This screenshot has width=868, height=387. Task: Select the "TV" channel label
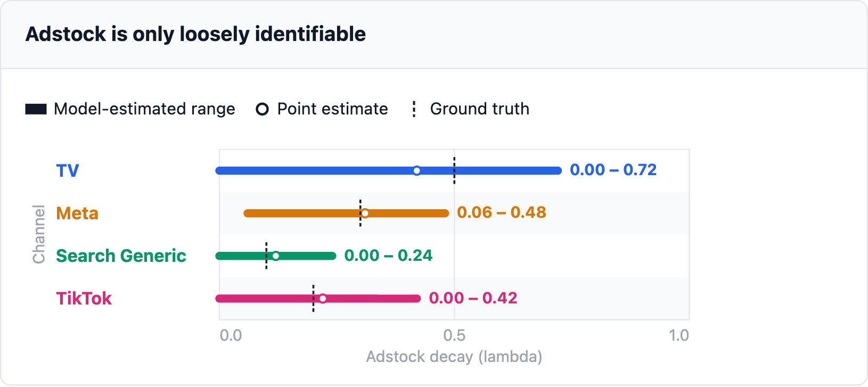(x=68, y=171)
